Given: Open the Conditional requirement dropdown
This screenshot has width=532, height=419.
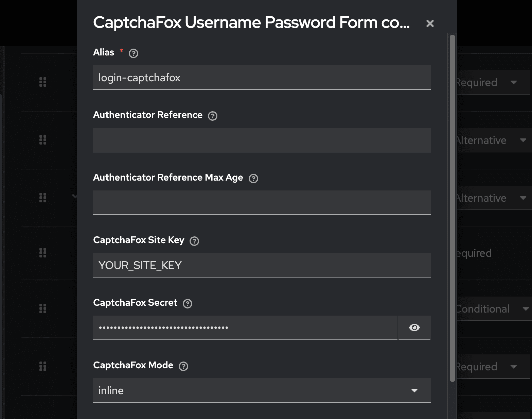Looking at the screenshot, I should [x=493, y=309].
